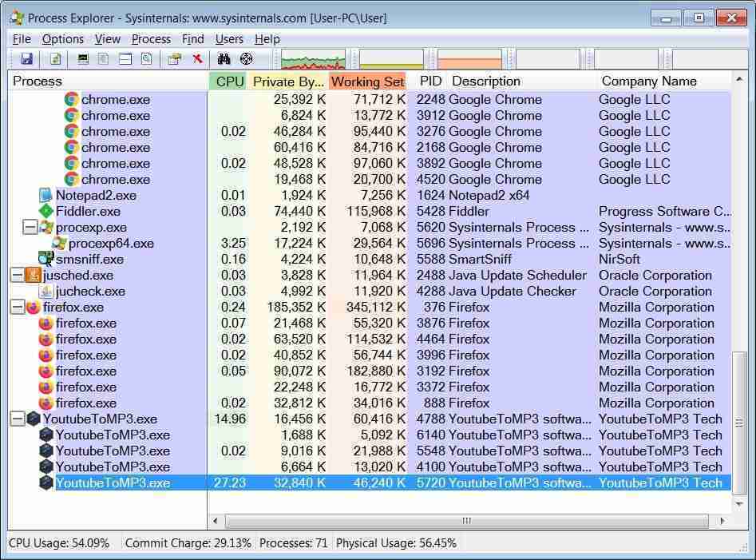
Task: Click the green Fiddler.exe process icon
Action: point(46,211)
